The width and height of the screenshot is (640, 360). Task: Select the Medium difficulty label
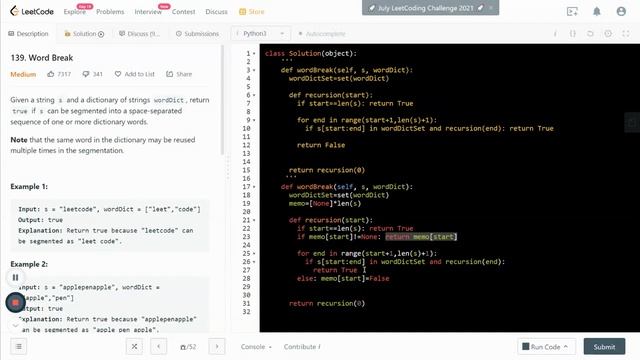(23, 74)
